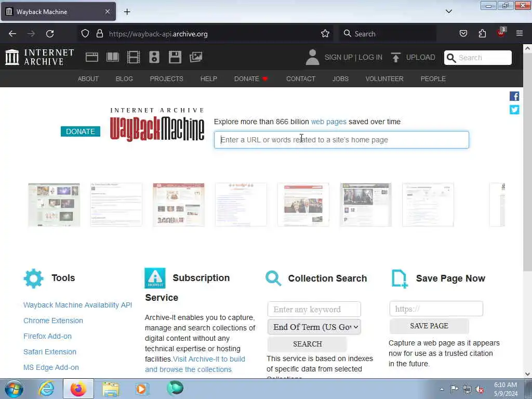Image resolution: width=532 pixels, height=399 pixels.
Task: List all tabs chevron
Action: point(448,11)
